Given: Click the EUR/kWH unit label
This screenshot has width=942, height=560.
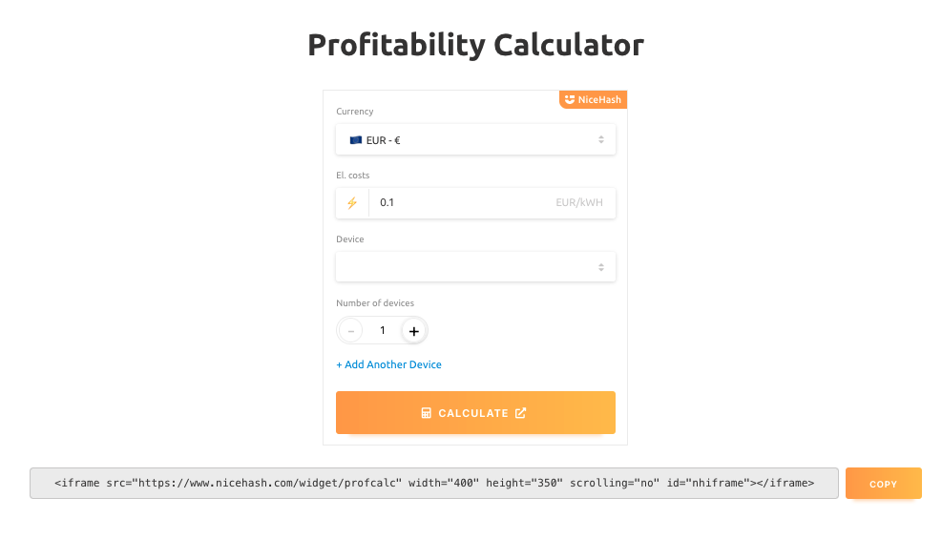Looking at the screenshot, I should (581, 202).
